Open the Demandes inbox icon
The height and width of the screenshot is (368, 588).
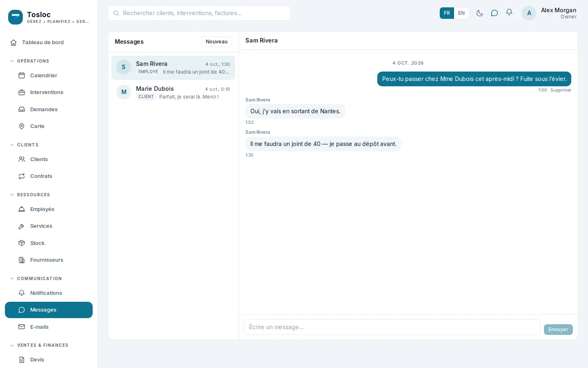pyautogui.click(x=22, y=110)
